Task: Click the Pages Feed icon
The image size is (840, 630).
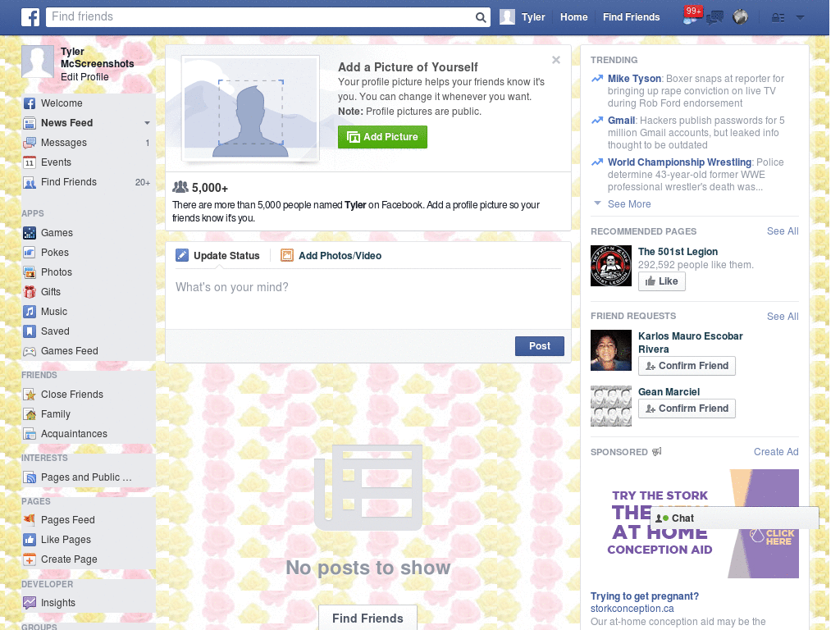Action: (x=30, y=520)
